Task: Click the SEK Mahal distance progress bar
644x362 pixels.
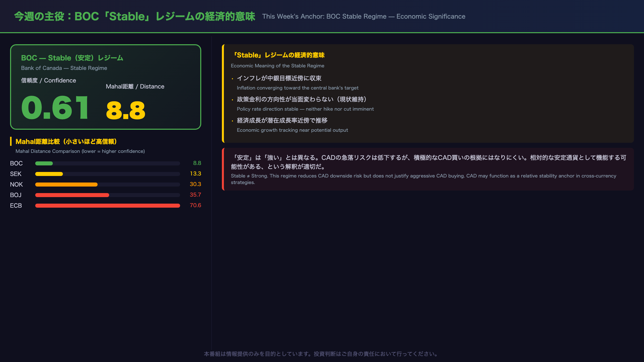Action: [x=108, y=174]
